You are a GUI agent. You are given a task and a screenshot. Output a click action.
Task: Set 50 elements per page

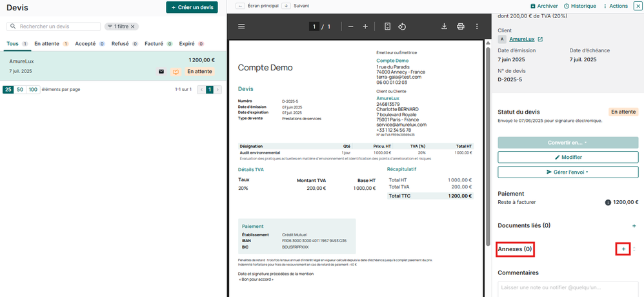(x=20, y=89)
